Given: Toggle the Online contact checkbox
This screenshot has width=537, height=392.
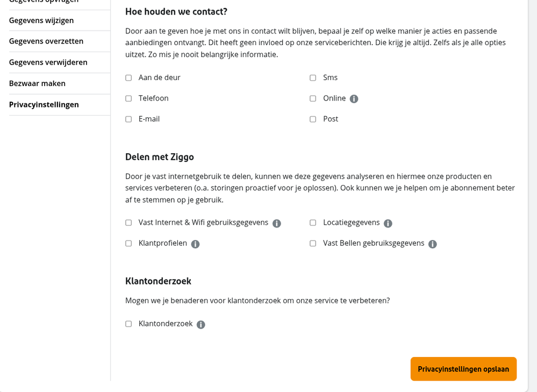Looking at the screenshot, I should 312,98.
